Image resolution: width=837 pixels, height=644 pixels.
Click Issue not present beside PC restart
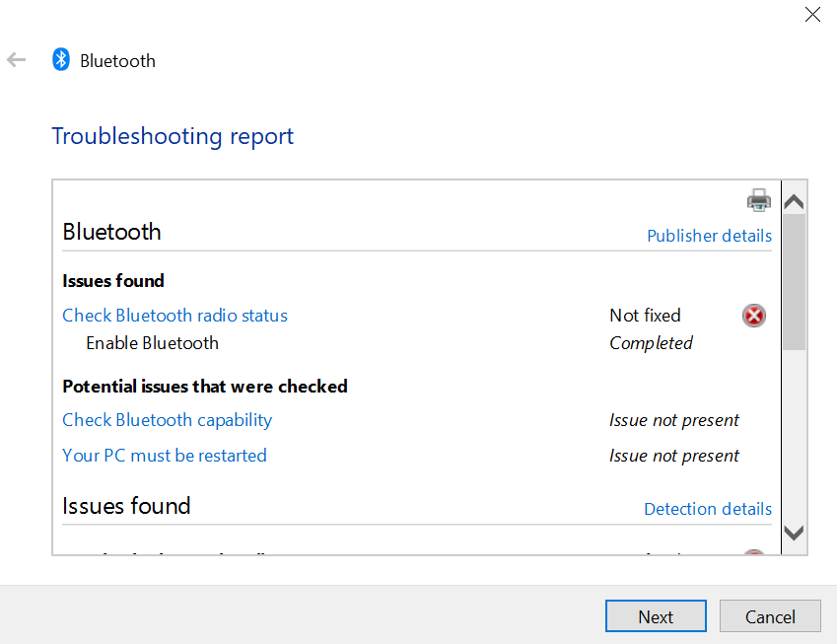pos(674,456)
